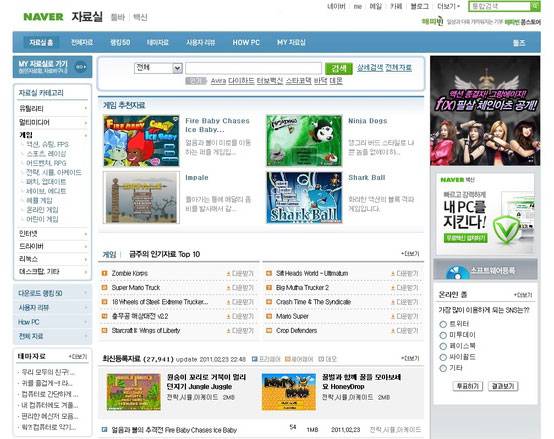This screenshot has width=554, height=439.
Task: Select the 기타 poll option
Action: tap(443, 368)
